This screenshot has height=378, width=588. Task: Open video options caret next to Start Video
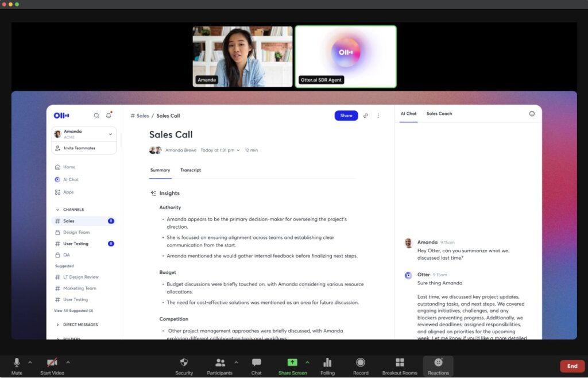(x=68, y=362)
